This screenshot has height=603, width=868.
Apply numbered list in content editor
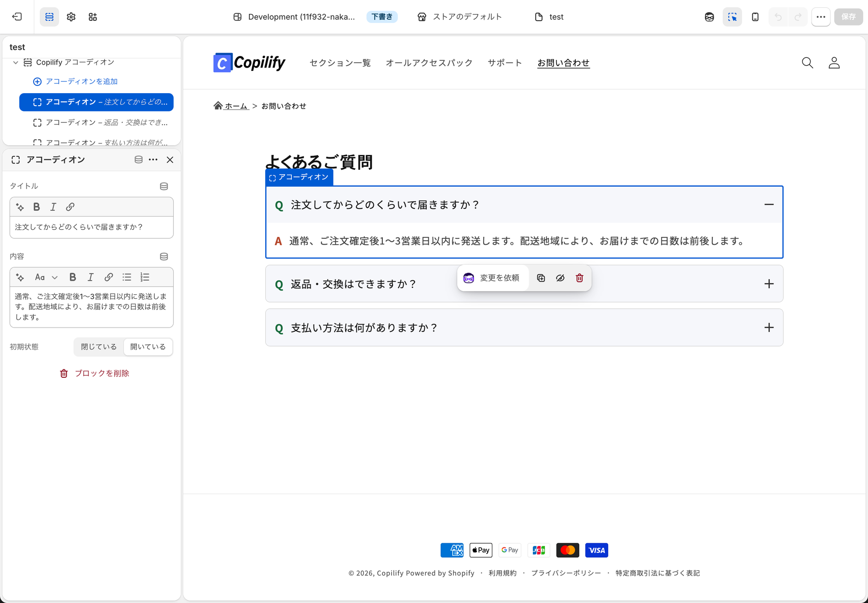tap(145, 277)
